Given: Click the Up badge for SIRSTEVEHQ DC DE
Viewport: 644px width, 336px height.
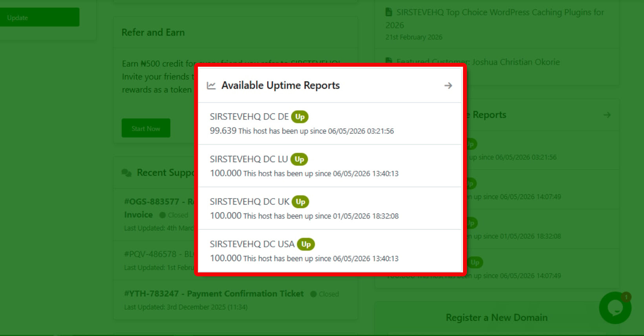Looking at the screenshot, I should pos(300,117).
